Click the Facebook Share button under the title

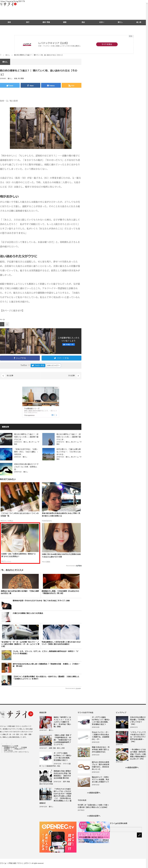tap(30, 86)
